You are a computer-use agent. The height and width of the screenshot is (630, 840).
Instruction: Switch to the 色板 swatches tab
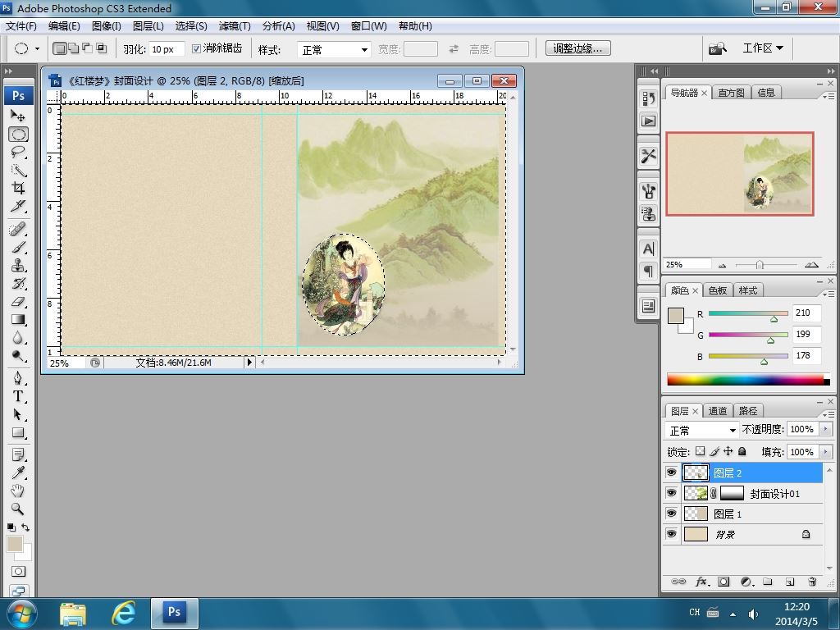coord(717,290)
